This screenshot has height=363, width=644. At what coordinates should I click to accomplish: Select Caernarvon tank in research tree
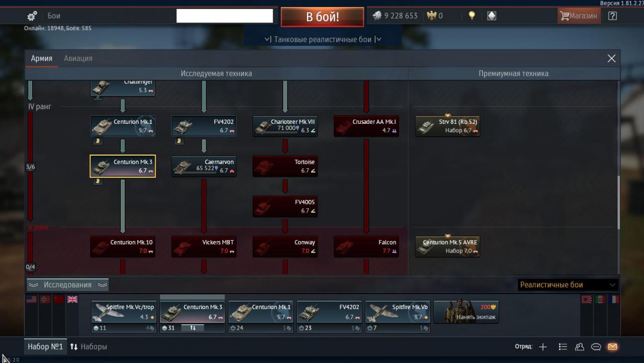(204, 166)
